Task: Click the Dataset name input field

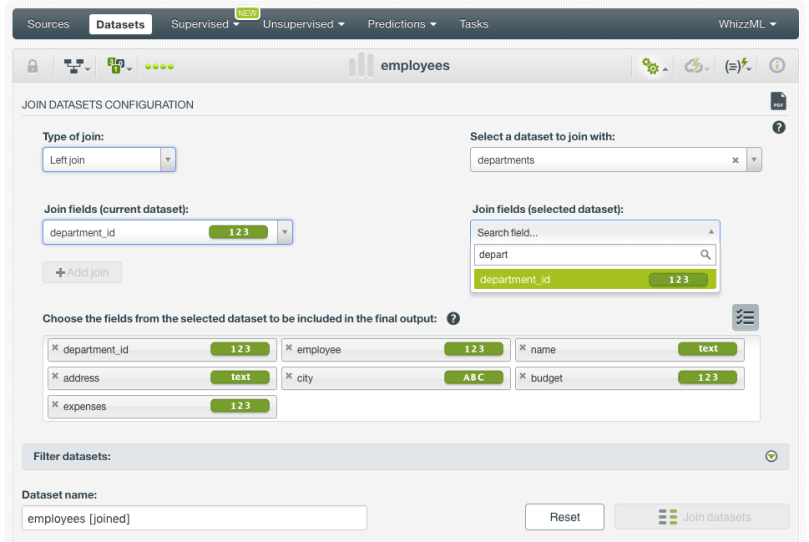Action: 194,518
